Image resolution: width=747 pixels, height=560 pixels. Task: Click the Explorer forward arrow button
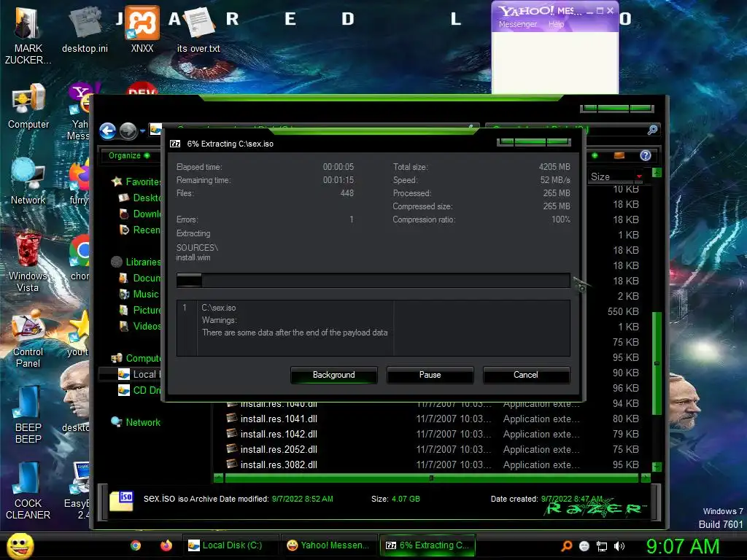[x=128, y=131]
